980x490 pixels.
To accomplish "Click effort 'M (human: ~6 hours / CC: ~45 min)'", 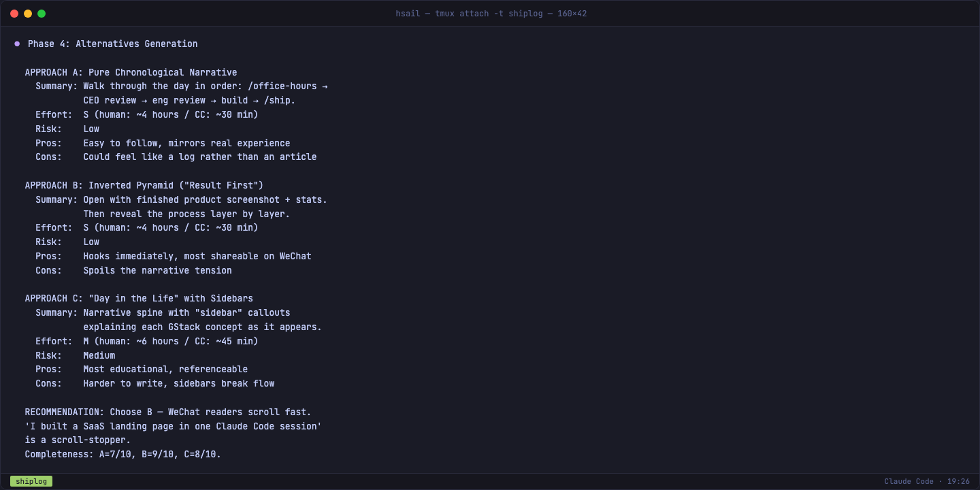I will [x=171, y=341].
